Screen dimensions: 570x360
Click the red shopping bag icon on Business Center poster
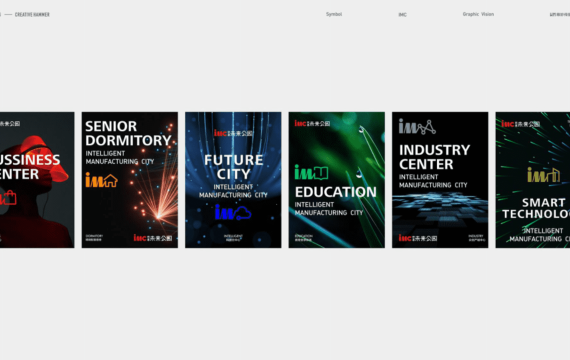[x=8, y=198]
